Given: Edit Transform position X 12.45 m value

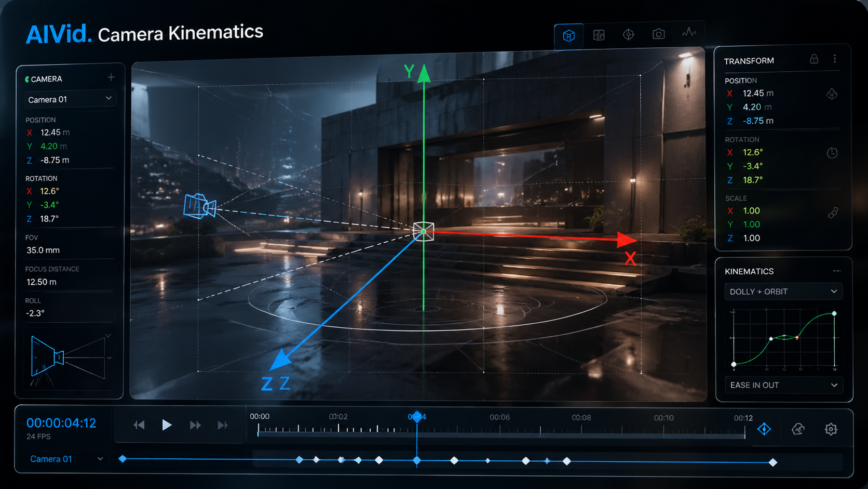Looking at the screenshot, I should [x=758, y=93].
